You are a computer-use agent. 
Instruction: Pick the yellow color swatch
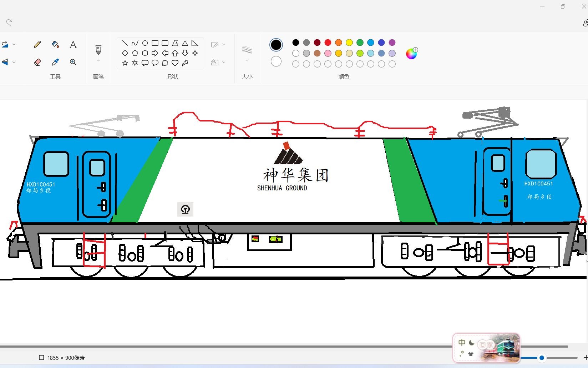point(349,43)
